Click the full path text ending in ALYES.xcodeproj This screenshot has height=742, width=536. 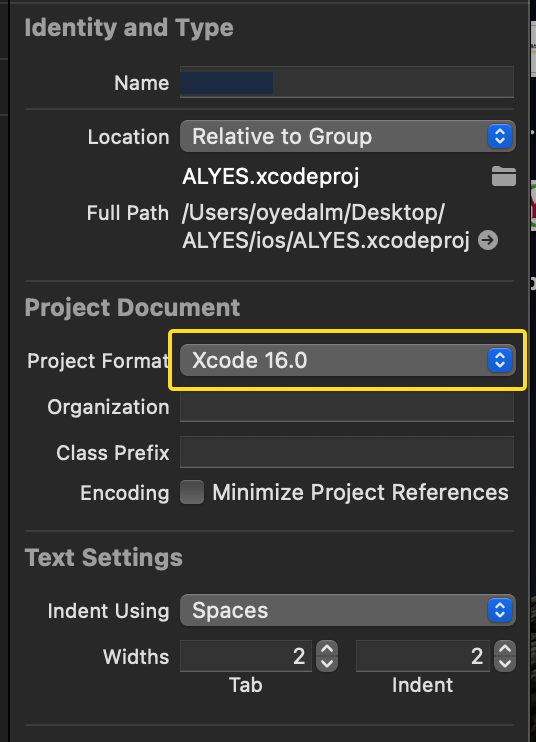pos(326,227)
